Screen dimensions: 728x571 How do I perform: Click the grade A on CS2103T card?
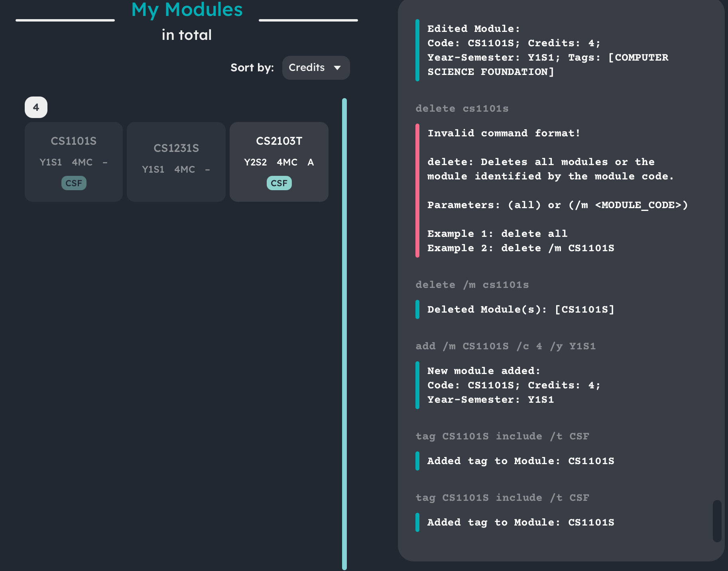(x=311, y=162)
